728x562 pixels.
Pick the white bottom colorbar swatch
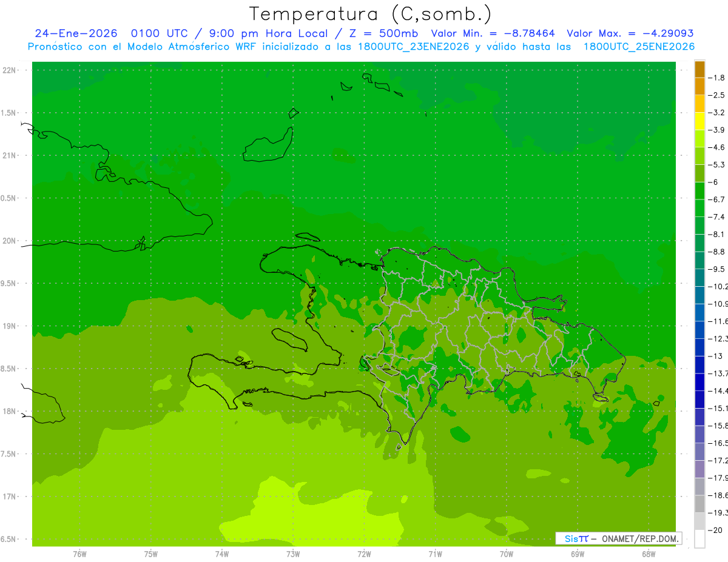(699, 539)
